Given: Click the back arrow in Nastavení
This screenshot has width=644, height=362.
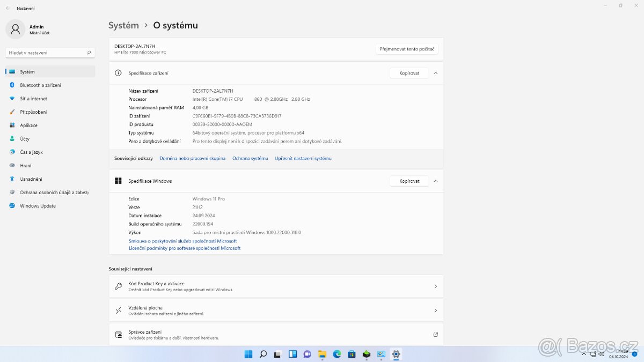Looking at the screenshot, I should click(x=8, y=8).
